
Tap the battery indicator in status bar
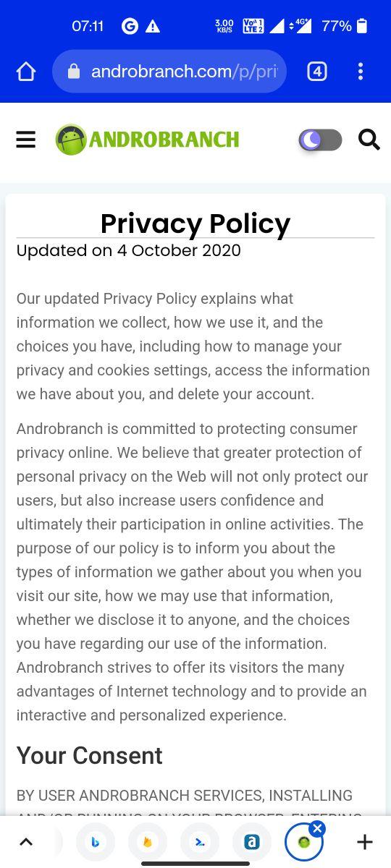[x=362, y=26]
